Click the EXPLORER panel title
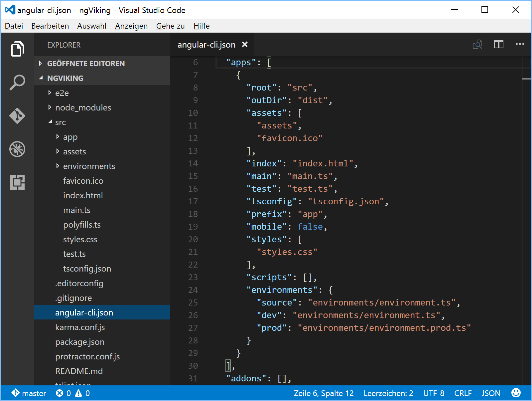Viewport: 532px width, 401px height. pos(64,45)
